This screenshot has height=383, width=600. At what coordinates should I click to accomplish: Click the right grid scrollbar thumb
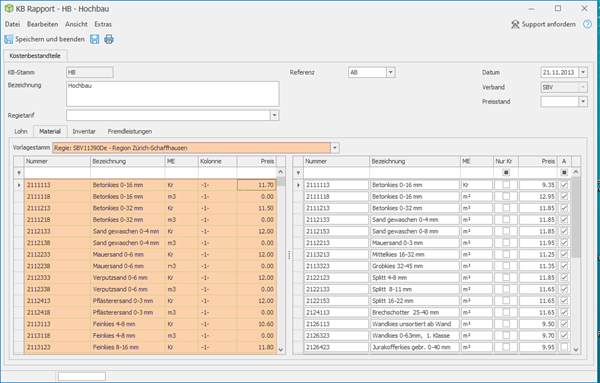[x=576, y=217]
